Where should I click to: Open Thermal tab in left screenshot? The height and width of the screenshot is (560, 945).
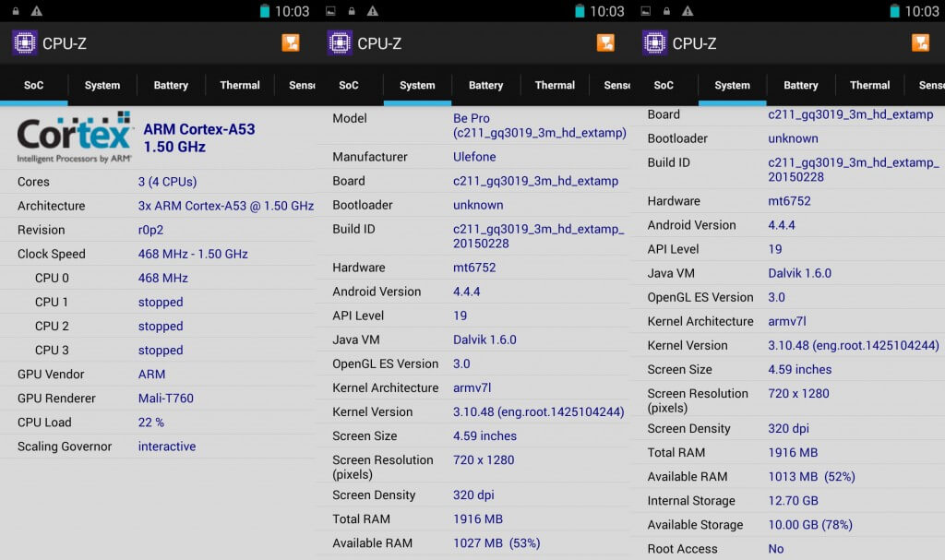point(240,85)
